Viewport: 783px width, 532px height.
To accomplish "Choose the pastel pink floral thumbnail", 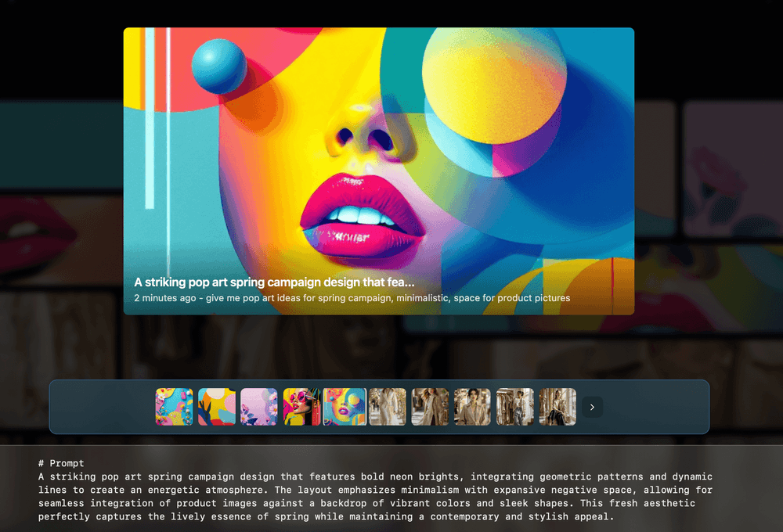I will click(259, 407).
